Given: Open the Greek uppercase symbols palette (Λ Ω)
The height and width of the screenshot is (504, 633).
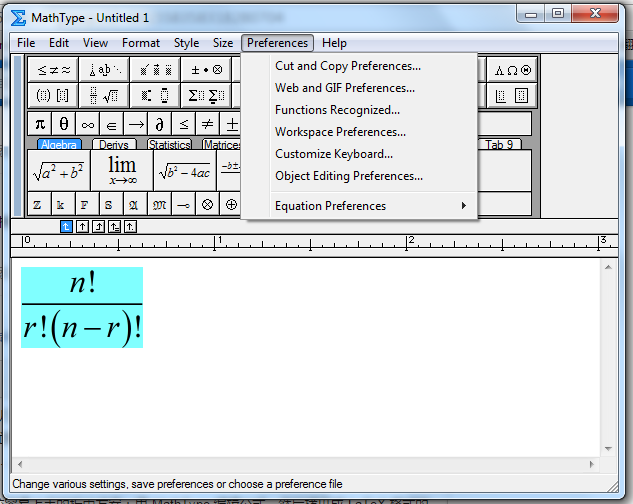Looking at the screenshot, I should pyautogui.click(x=512, y=70).
